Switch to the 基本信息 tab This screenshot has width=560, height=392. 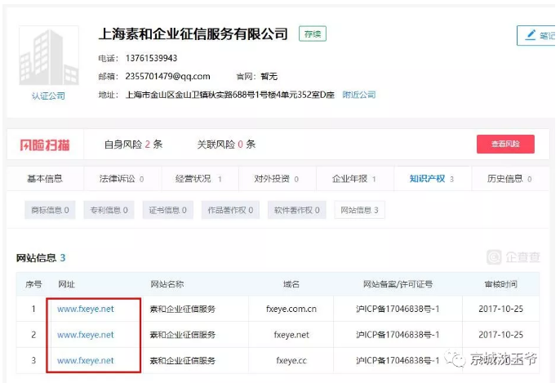click(x=45, y=179)
